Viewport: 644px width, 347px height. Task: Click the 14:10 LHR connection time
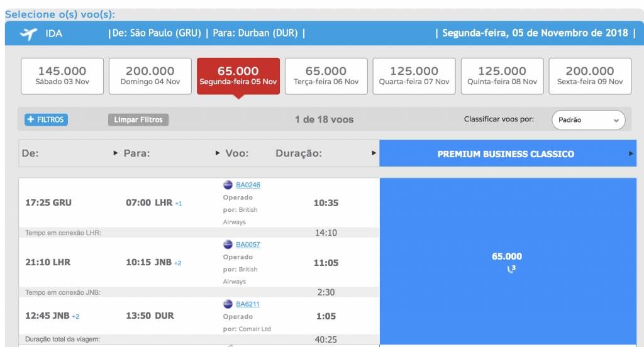[326, 233]
